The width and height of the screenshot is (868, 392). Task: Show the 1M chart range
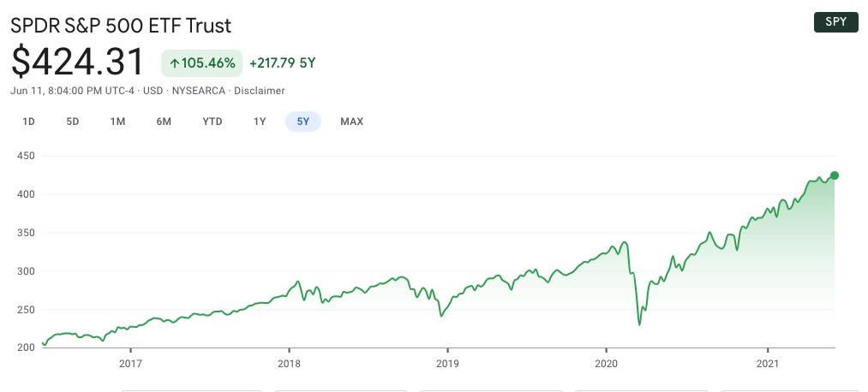118,122
